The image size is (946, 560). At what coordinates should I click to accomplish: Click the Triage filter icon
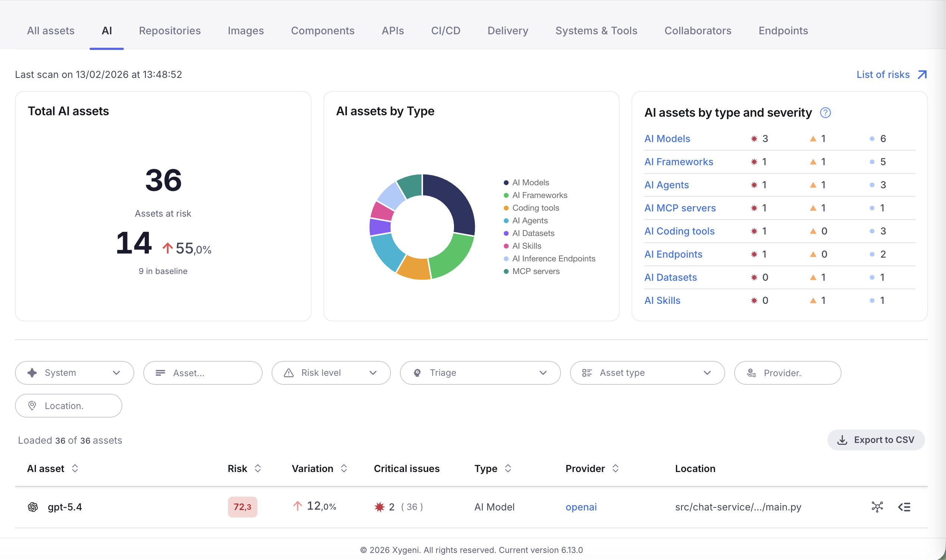click(417, 373)
